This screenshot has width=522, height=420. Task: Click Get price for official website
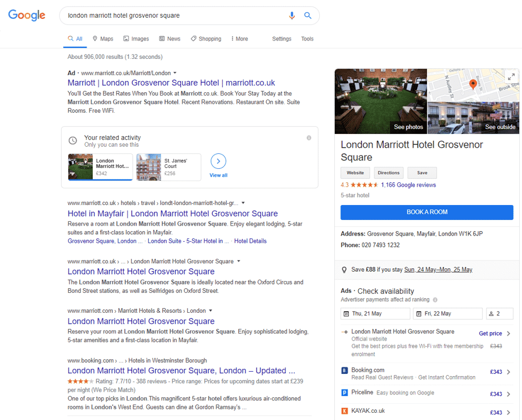coord(490,333)
